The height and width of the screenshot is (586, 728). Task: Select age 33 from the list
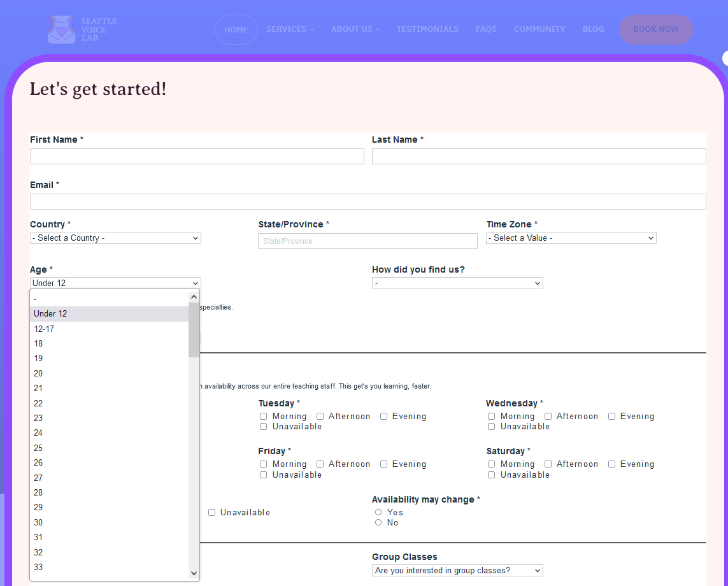[109, 567]
